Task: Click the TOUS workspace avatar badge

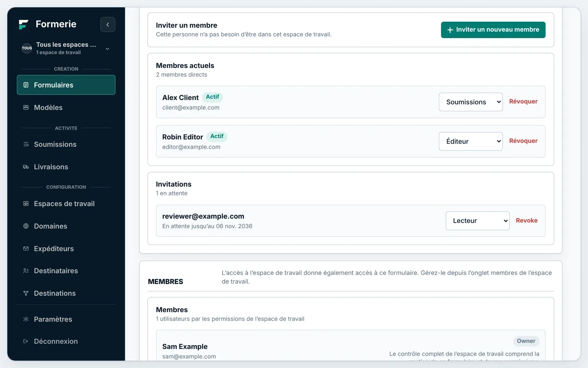Action: [27, 48]
